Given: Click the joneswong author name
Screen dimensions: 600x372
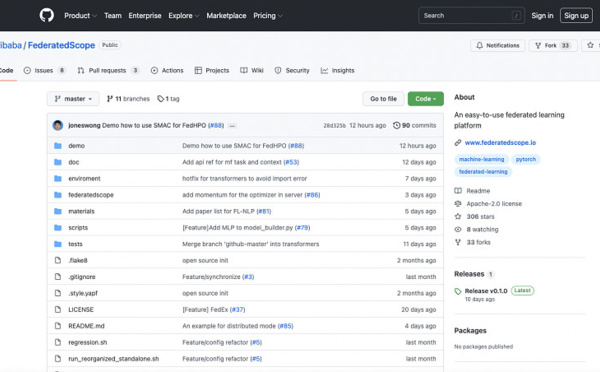Looking at the screenshot, I should point(84,125).
